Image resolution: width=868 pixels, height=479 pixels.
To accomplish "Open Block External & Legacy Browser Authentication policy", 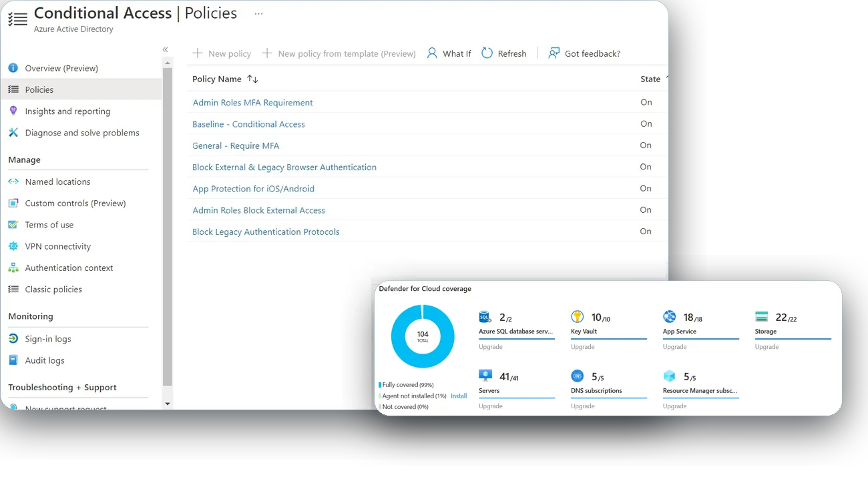I will click(284, 167).
